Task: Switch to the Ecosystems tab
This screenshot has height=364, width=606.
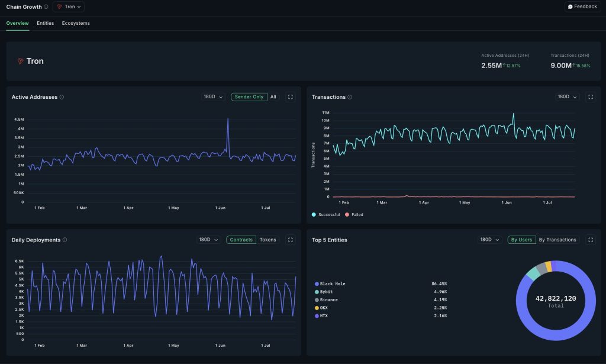Action: (x=76, y=23)
